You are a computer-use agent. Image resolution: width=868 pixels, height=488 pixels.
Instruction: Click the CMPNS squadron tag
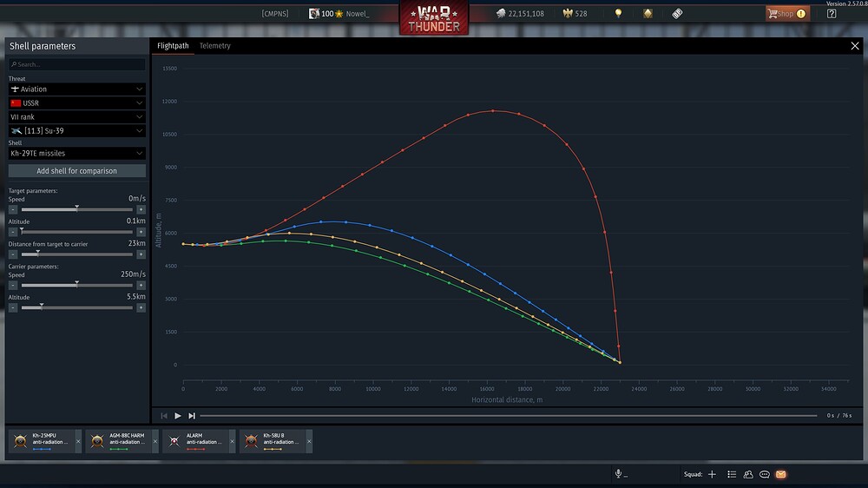pyautogui.click(x=275, y=13)
